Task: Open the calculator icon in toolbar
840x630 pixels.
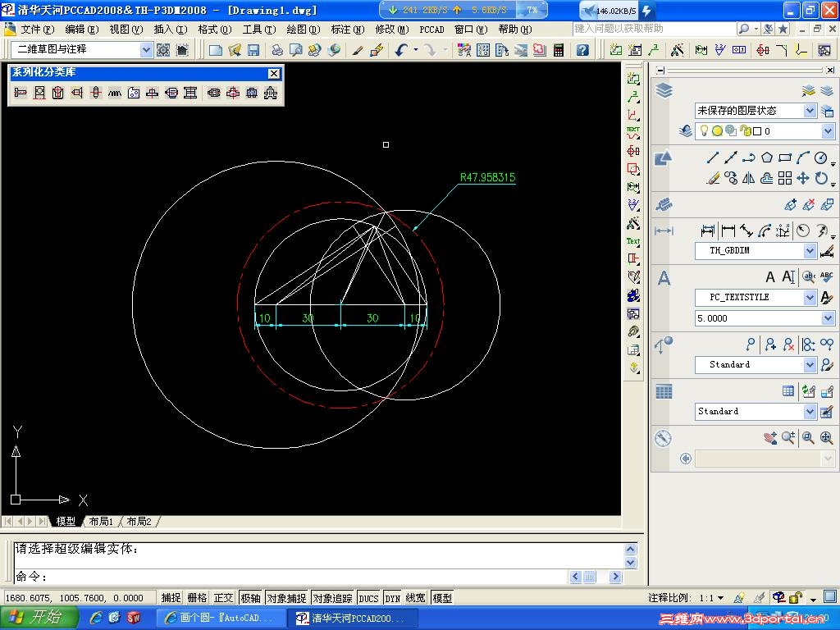Action: pyautogui.click(x=559, y=50)
